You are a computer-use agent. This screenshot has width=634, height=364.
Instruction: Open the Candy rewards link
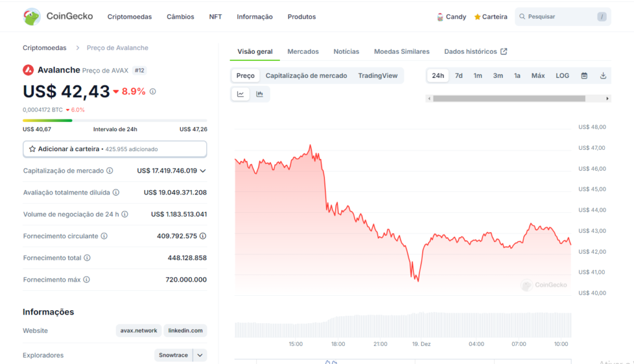[451, 17]
